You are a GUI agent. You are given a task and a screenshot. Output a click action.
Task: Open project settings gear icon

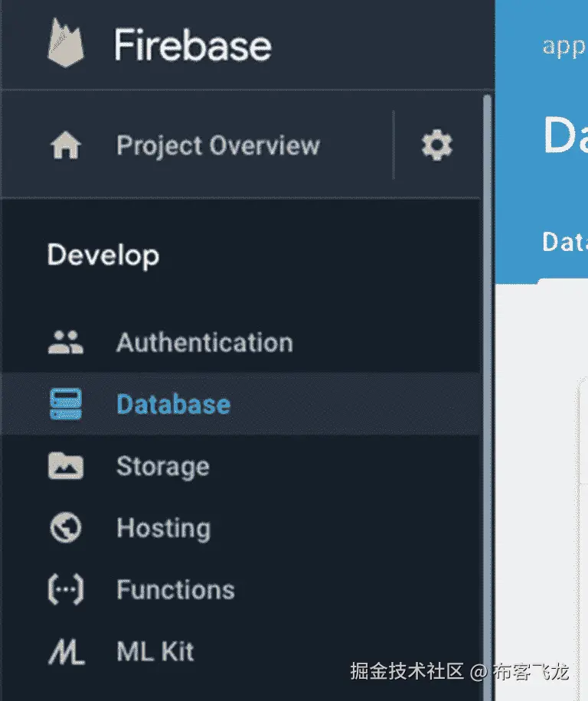coord(437,145)
